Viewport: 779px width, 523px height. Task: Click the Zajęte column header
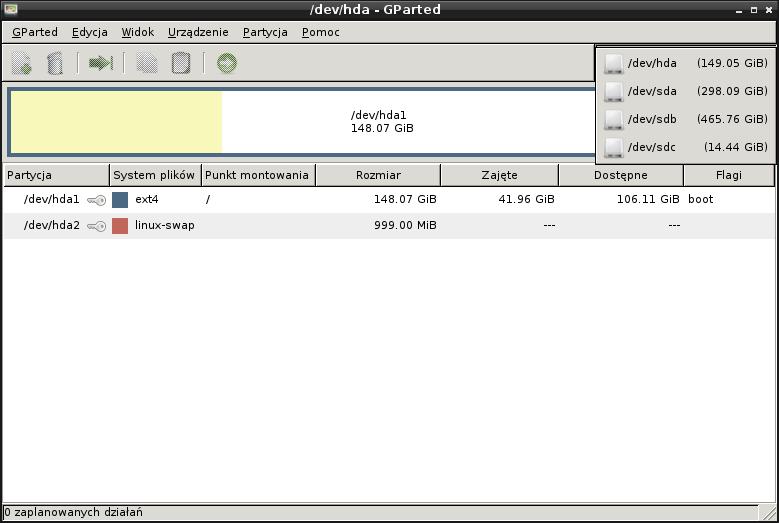coord(499,175)
